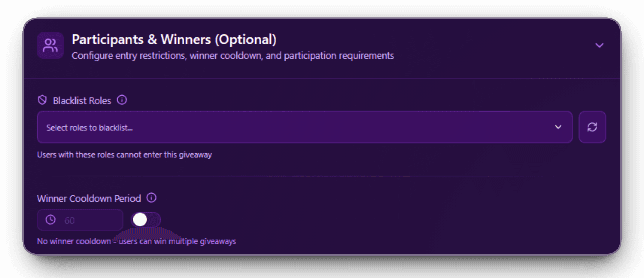Toggle the switch beside the cooldown input
This screenshot has height=278, width=644.
pos(145,220)
